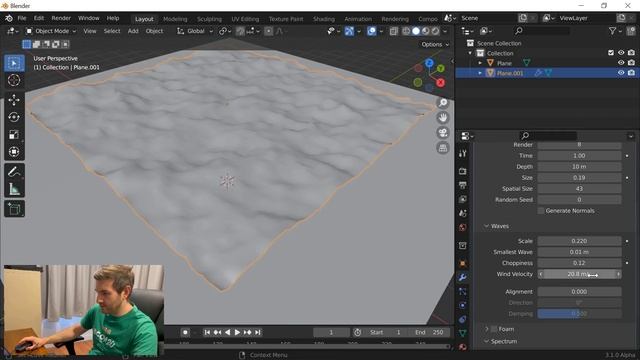
Task: Select the Add Cube tool
Action: (x=14, y=209)
